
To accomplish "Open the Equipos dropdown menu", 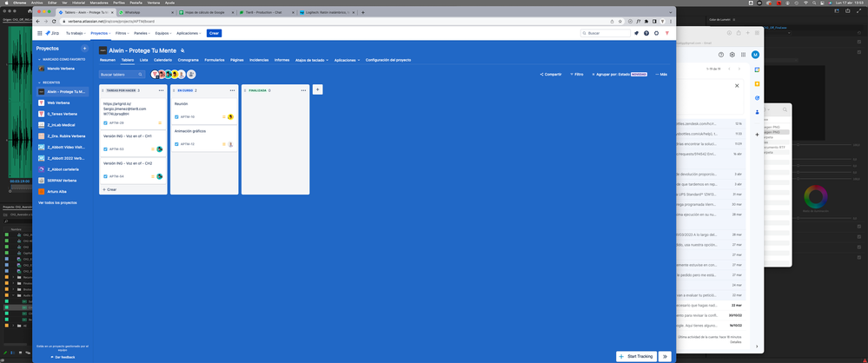I will (x=164, y=33).
